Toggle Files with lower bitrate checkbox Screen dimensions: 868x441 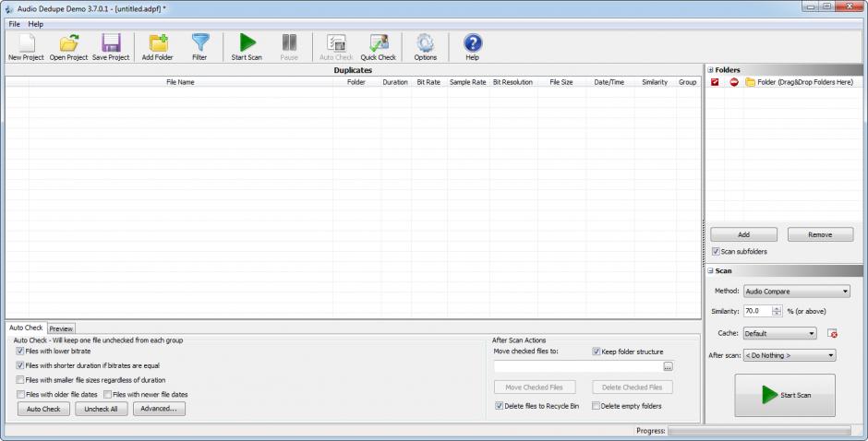tap(20, 351)
